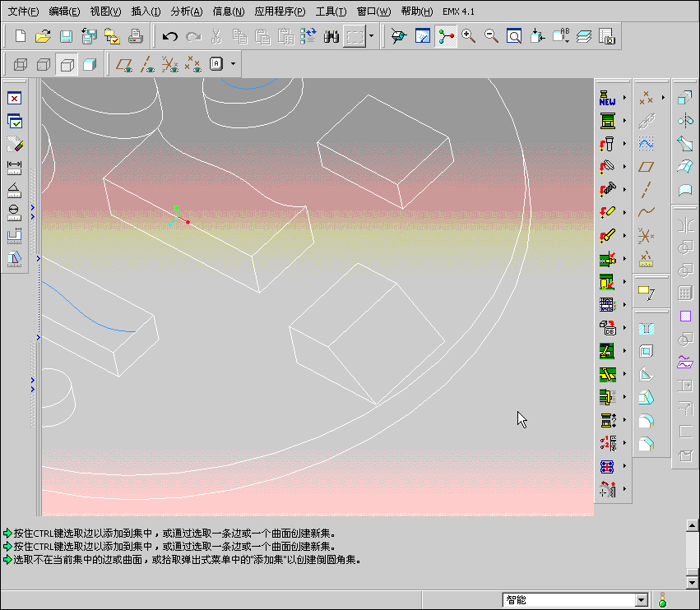Click the Undo arrow icon
The width and height of the screenshot is (700, 610).
(170, 36)
